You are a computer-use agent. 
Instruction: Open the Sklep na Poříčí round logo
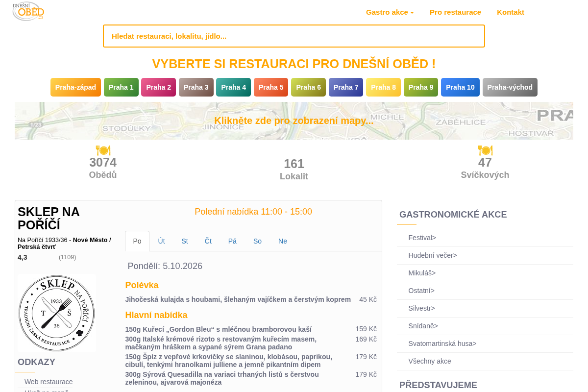(x=56, y=313)
